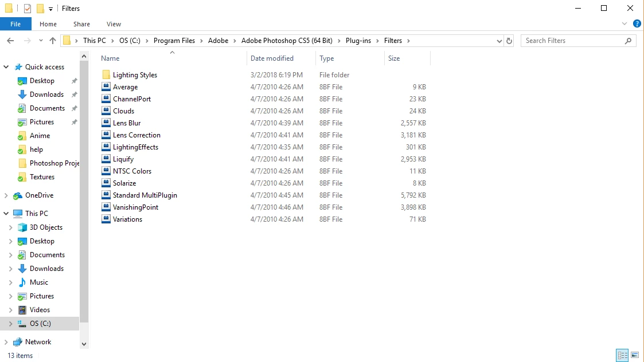Expand the OneDrive tree node

pos(6,195)
